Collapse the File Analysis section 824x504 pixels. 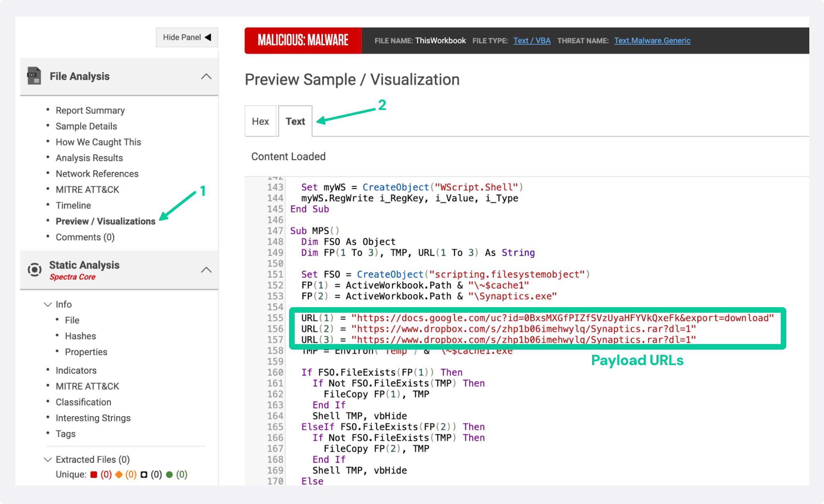(x=206, y=76)
